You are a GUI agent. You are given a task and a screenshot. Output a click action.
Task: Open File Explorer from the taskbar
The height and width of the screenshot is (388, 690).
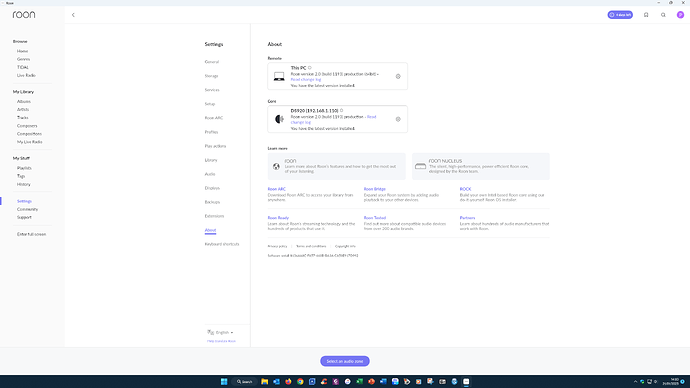pyautogui.click(x=264, y=381)
